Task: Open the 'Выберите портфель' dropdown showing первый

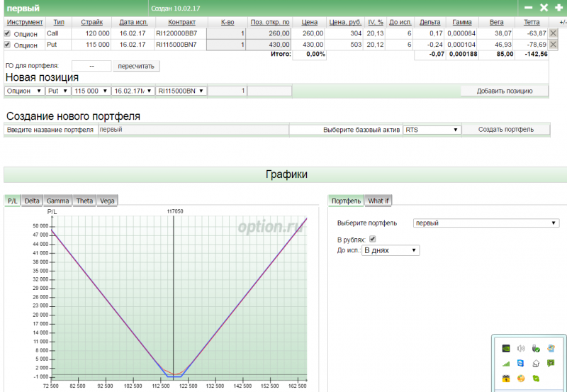Action: [x=486, y=223]
